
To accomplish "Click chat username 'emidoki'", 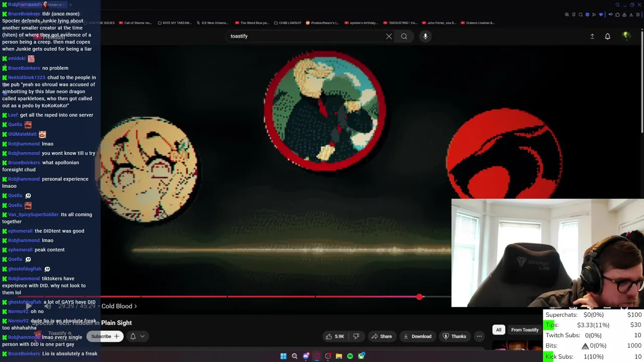I will coord(17,58).
